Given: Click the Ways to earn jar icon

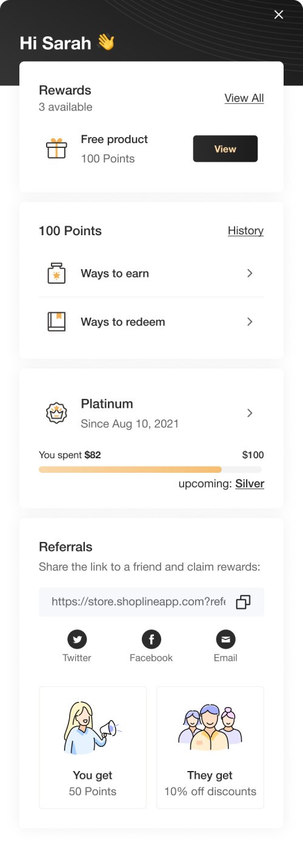Looking at the screenshot, I should tap(56, 273).
